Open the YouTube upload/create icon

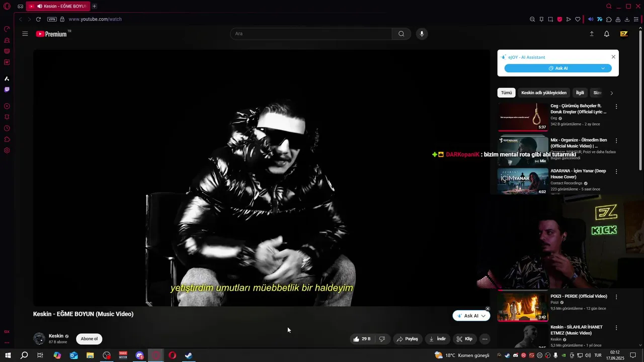pyautogui.click(x=592, y=34)
